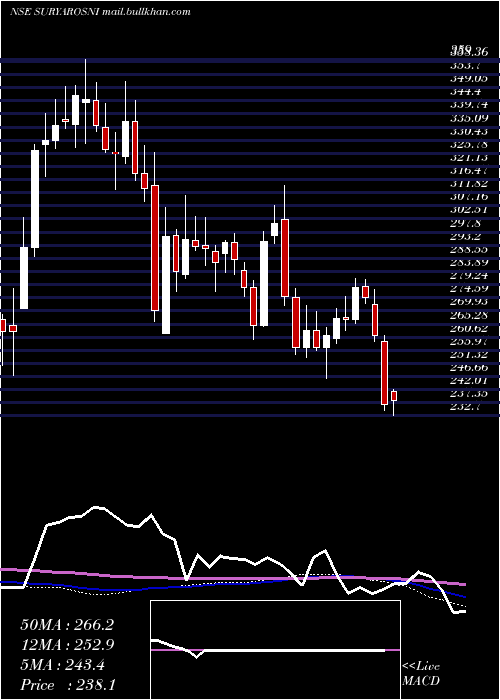Click the final small red candle at the chart's right end
The height and width of the screenshot is (700, 500).
[x=394, y=396]
